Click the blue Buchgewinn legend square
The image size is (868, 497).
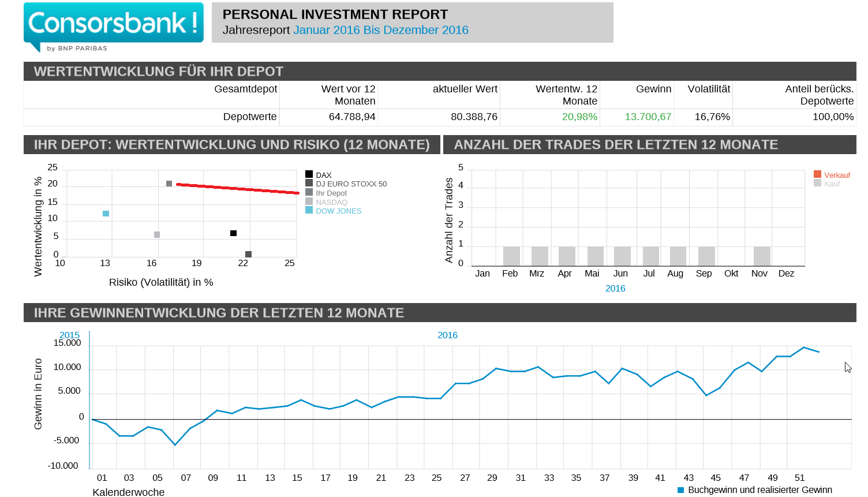click(680, 490)
